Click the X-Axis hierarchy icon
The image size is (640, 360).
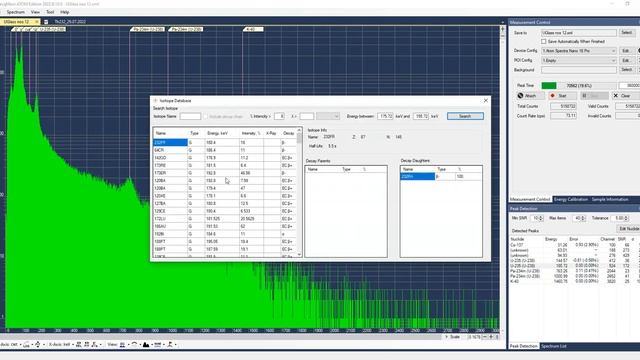click(x=95, y=345)
